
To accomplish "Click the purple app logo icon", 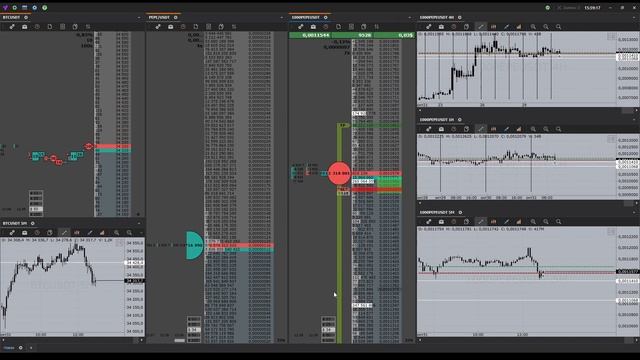I will [x=5, y=7].
